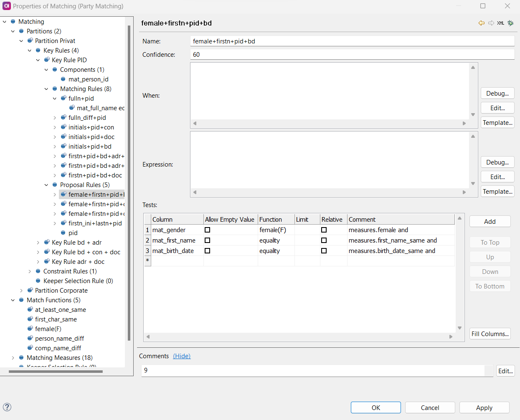Image resolution: width=520 pixels, height=420 pixels.
Task: Click the Confidence input field
Action: point(352,54)
